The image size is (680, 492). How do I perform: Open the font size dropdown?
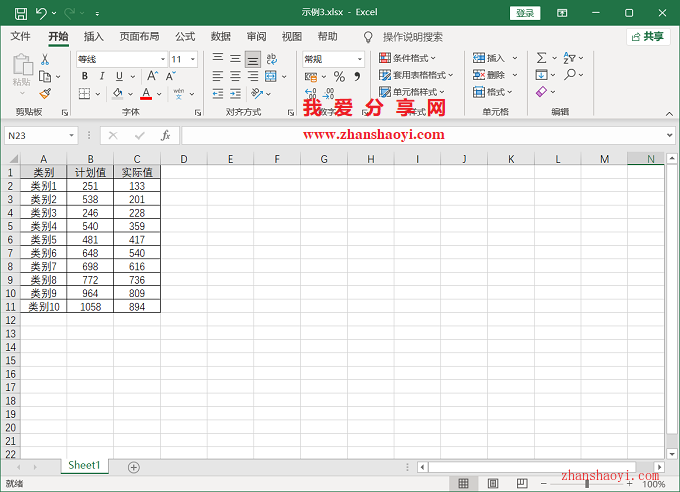(x=193, y=59)
